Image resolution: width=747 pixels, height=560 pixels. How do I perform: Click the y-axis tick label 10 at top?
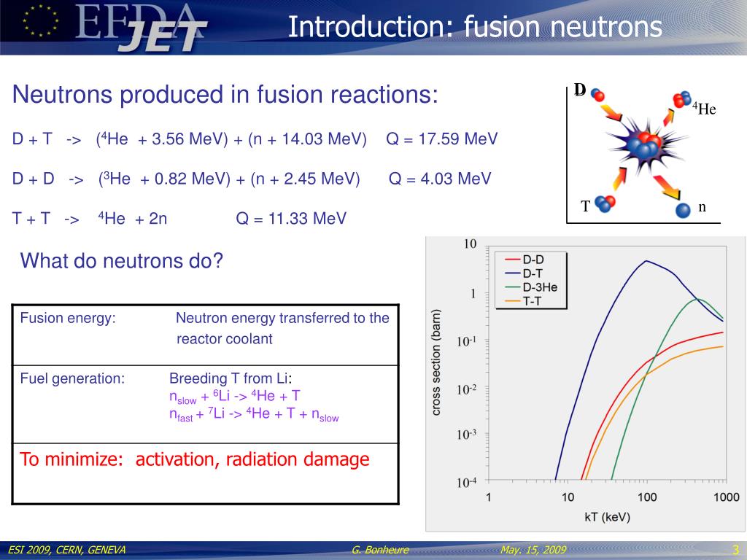point(470,244)
